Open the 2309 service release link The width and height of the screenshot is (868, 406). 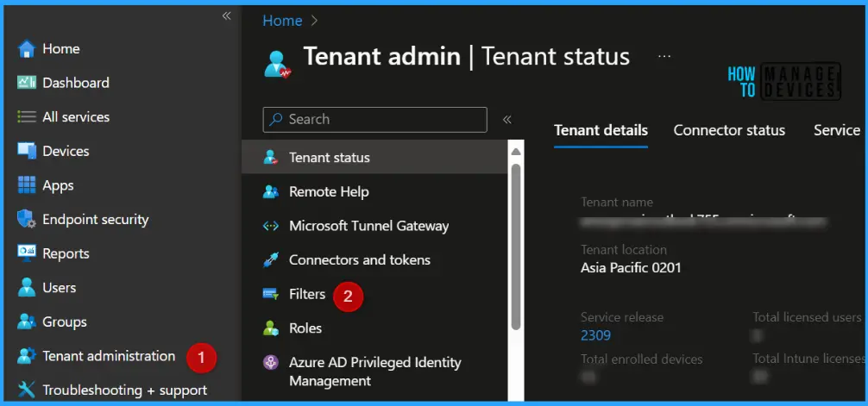click(x=595, y=336)
